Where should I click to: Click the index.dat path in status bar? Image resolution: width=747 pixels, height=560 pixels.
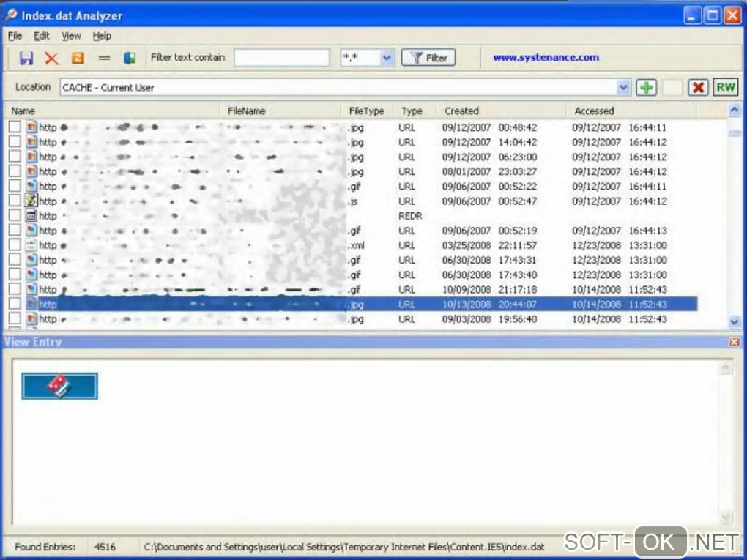tap(344, 547)
